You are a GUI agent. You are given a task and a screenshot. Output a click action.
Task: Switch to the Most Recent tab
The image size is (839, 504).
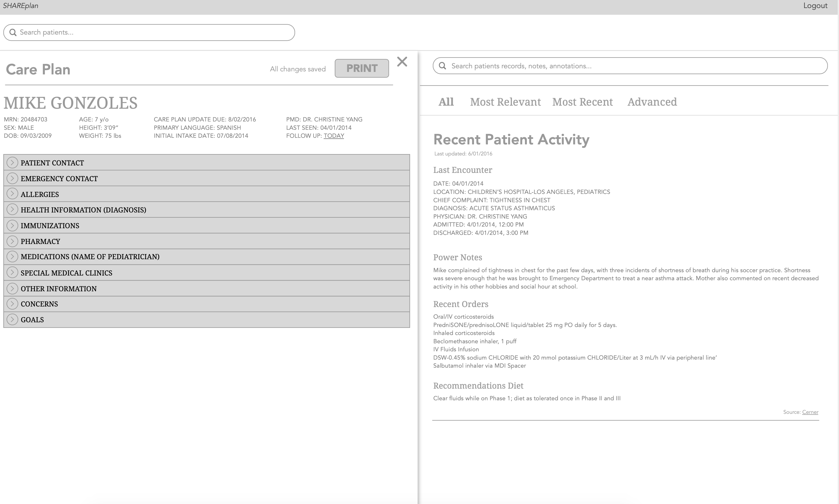click(582, 102)
